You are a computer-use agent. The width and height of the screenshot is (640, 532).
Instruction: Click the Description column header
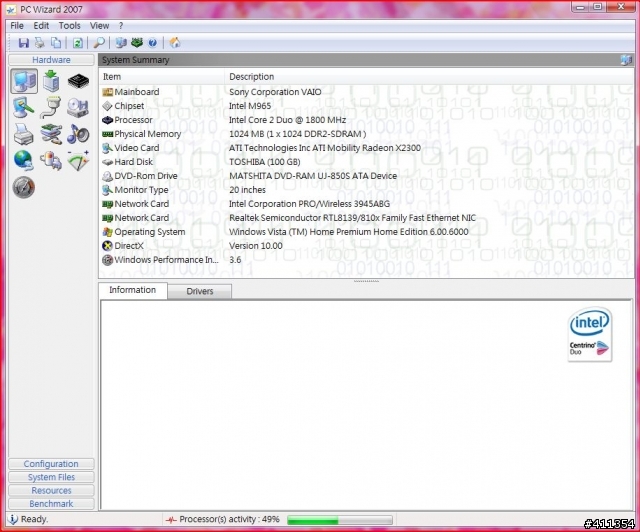(x=429, y=77)
